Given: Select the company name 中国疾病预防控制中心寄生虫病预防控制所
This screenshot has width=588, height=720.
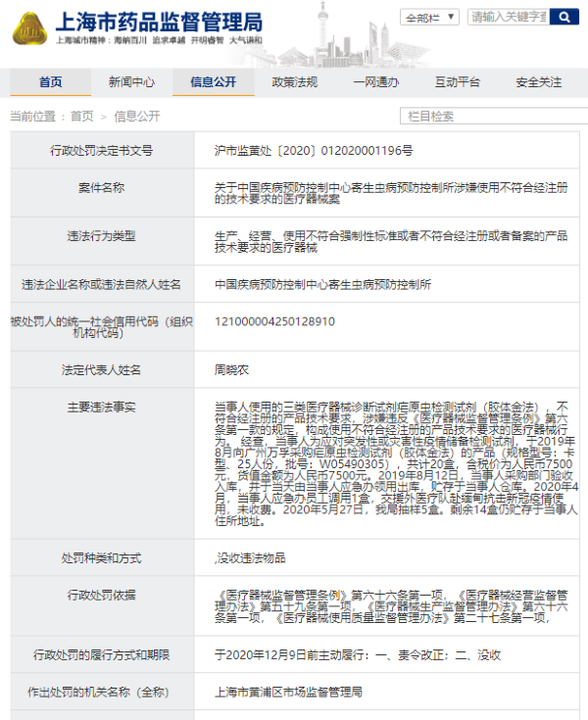Looking at the screenshot, I should (x=322, y=285).
